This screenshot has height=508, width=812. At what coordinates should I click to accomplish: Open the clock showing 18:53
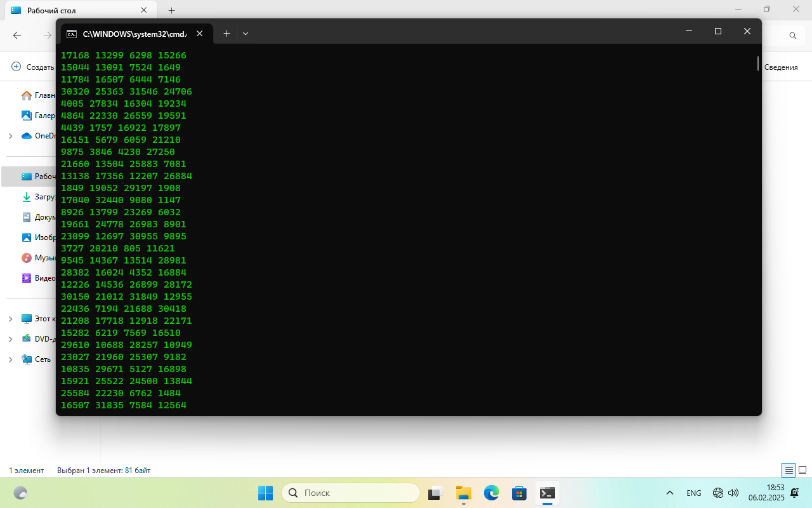766,493
